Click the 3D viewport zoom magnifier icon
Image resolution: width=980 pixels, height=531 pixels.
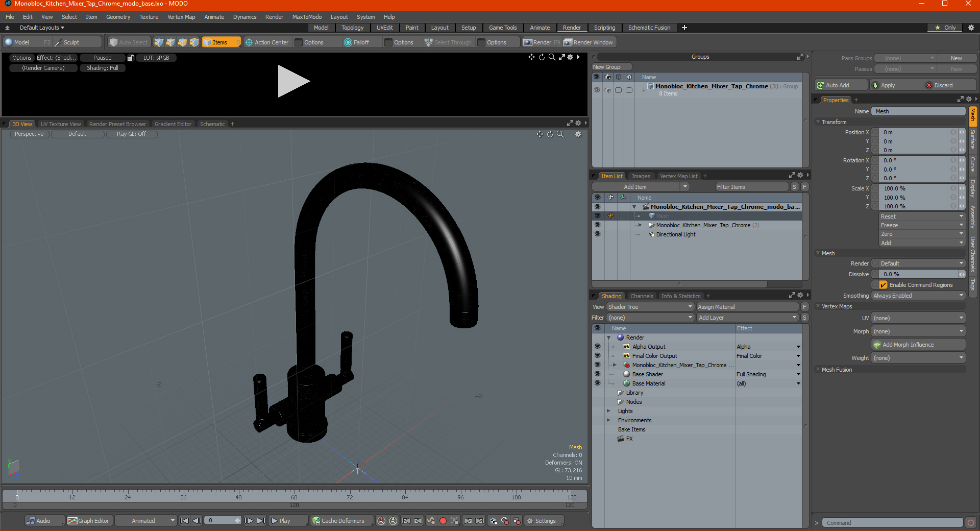point(560,134)
